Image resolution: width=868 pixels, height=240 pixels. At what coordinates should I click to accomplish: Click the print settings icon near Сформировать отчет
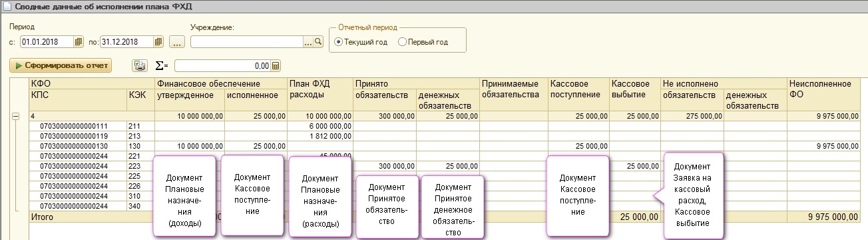point(139,65)
